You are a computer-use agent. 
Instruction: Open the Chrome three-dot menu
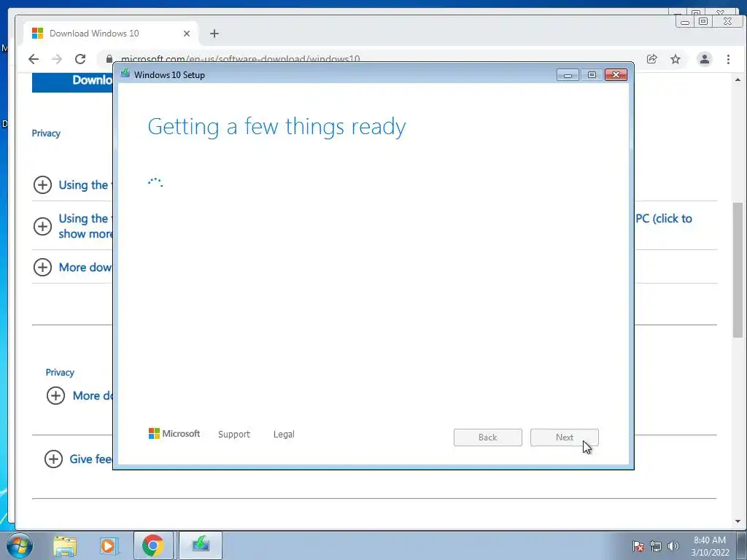[728, 59]
